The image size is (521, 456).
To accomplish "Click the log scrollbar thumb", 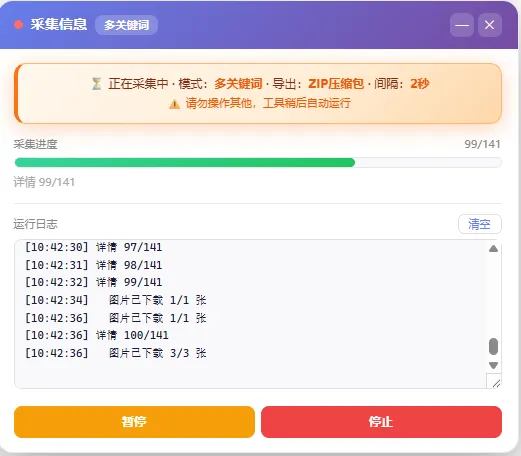I will coord(493,346).
